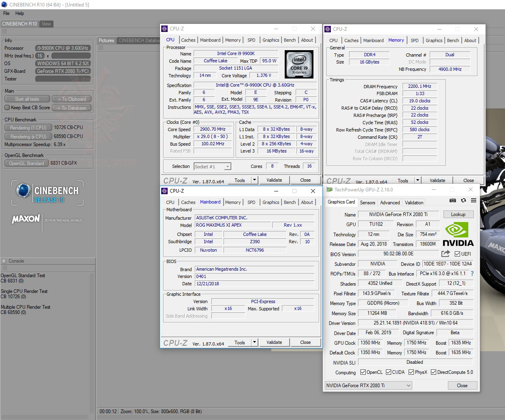This screenshot has height=420, width=505.
Task: Click the To Database button
Action: tap(71, 108)
